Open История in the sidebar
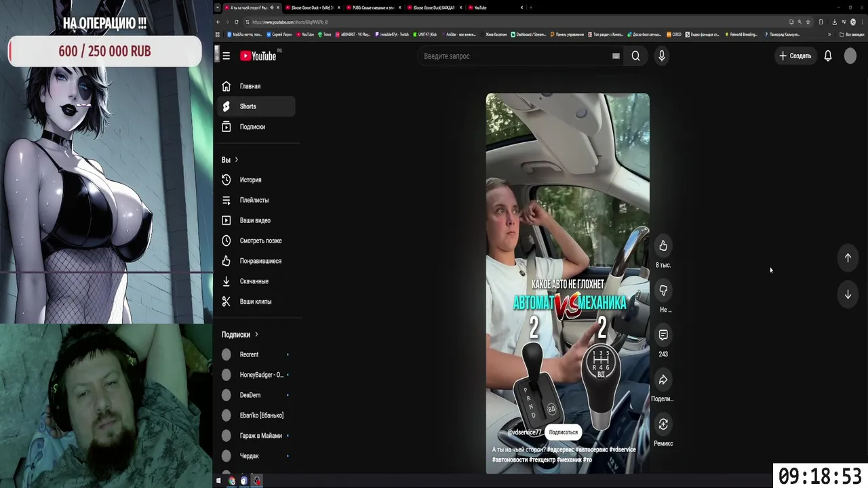 pos(256,180)
